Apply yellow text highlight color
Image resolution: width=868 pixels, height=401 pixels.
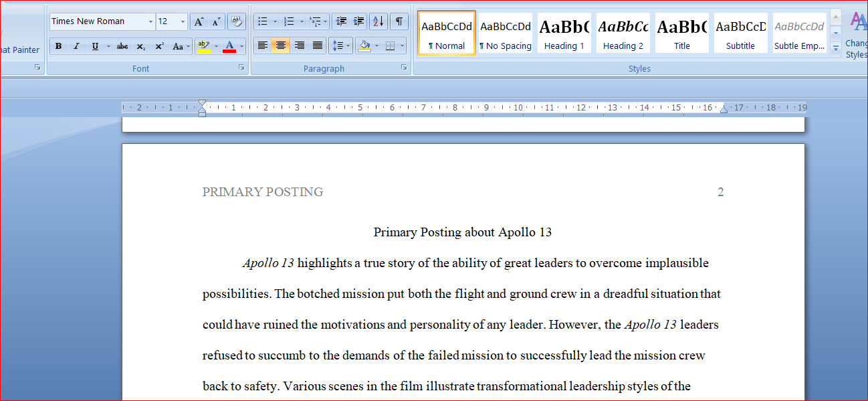pos(203,46)
